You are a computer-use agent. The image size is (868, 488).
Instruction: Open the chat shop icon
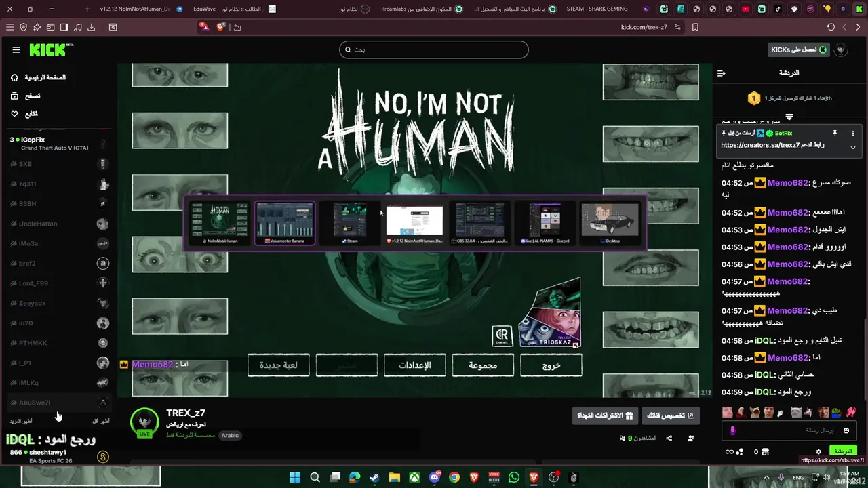766,451
